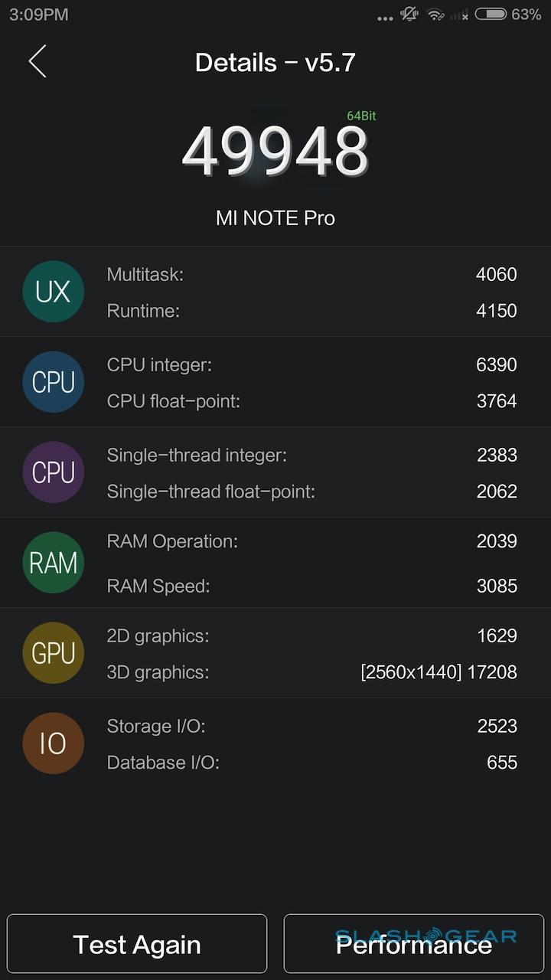Tap the brown IO category icon
551x980 pixels.
pyautogui.click(x=53, y=743)
